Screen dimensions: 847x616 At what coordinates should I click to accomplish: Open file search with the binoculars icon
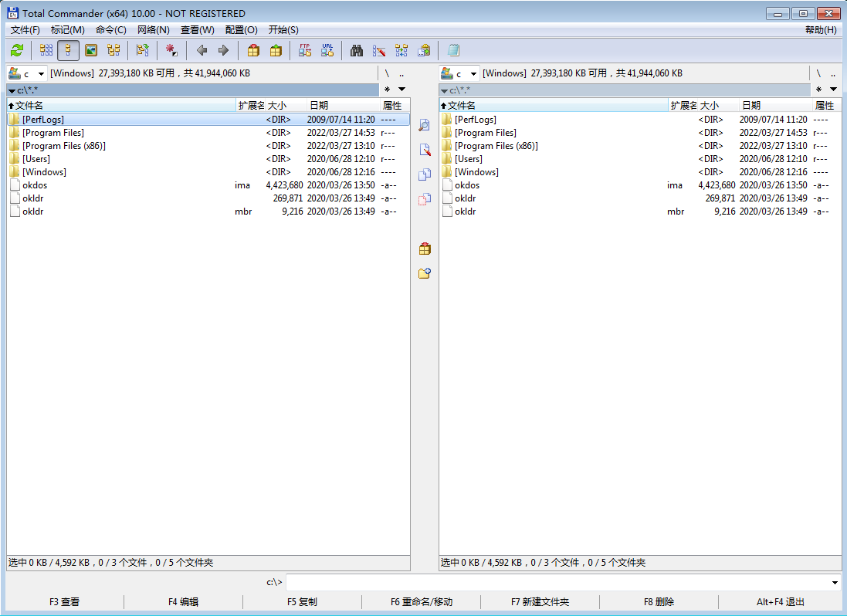tap(357, 51)
